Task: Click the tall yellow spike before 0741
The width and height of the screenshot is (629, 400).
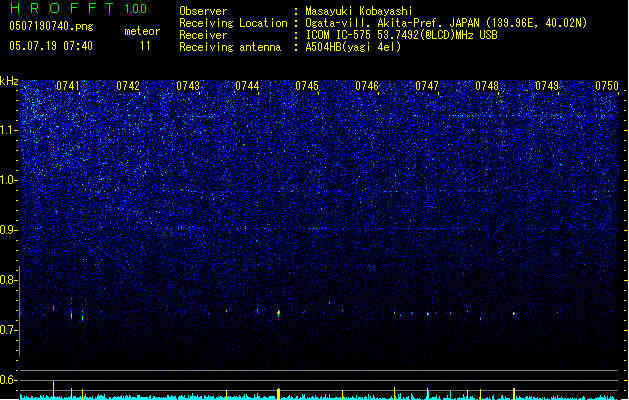Action: [53, 389]
